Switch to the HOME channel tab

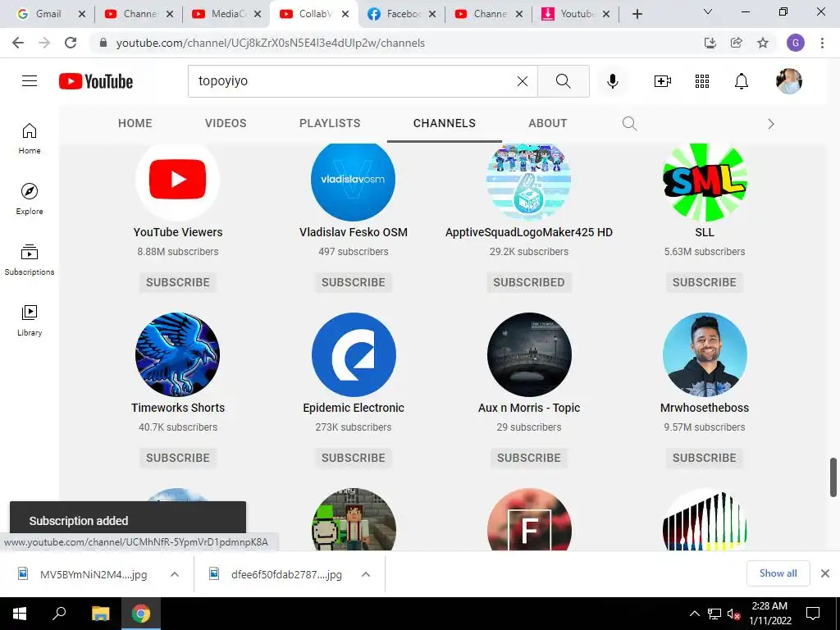135,123
